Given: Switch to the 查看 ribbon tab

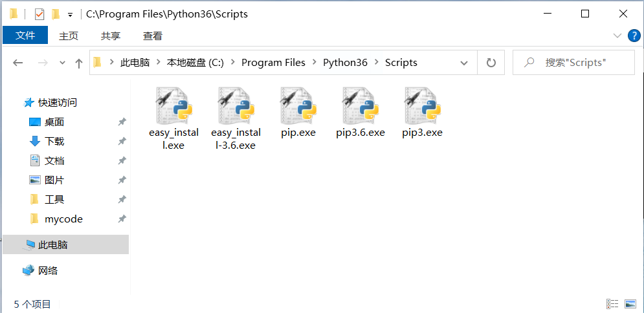Looking at the screenshot, I should coord(153,36).
